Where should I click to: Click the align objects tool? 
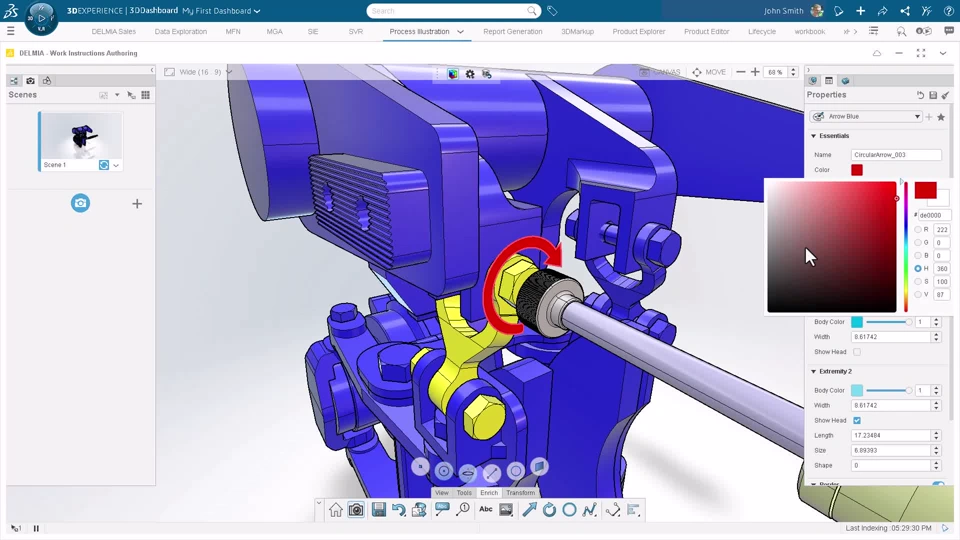coord(633,509)
